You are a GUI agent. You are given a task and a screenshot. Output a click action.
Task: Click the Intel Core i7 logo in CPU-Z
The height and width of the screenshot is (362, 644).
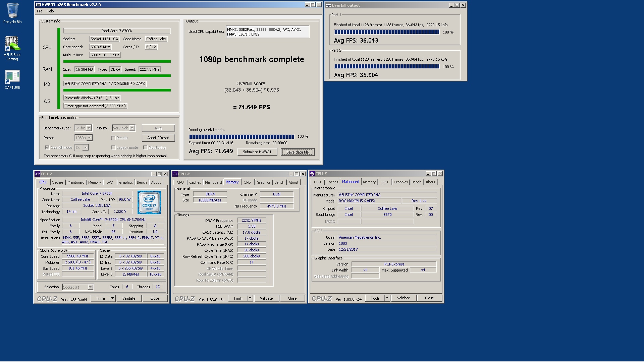pyautogui.click(x=149, y=202)
